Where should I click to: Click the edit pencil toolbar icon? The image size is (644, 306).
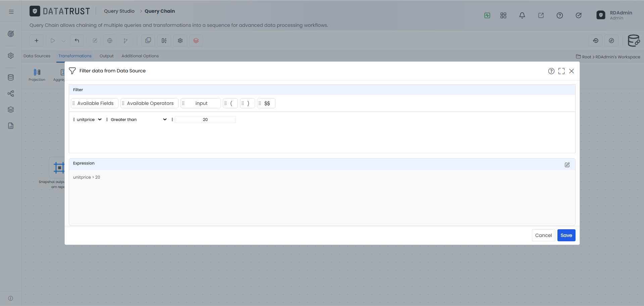click(x=95, y=41)
